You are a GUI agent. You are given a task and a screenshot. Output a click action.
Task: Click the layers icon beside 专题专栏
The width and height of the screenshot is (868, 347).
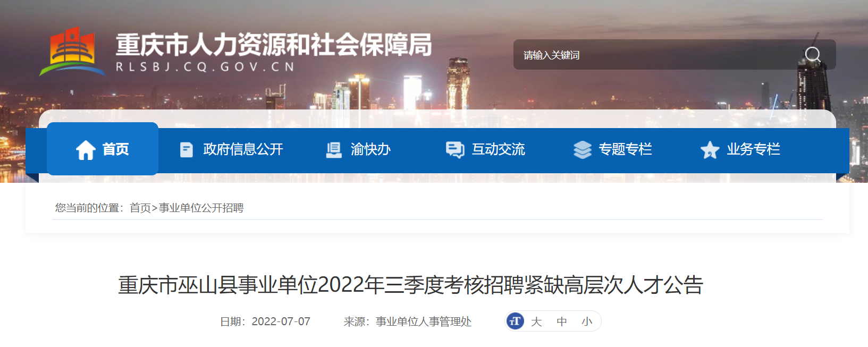[583, 150]
